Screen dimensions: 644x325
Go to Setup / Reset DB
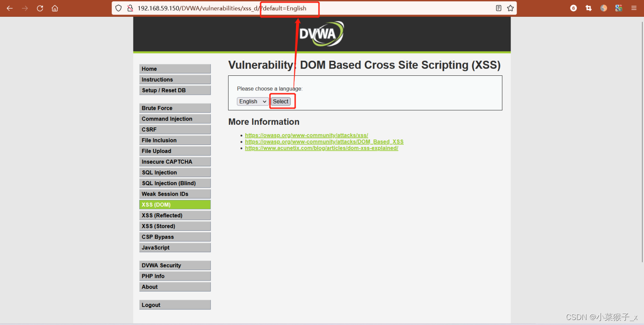[175, 90]
